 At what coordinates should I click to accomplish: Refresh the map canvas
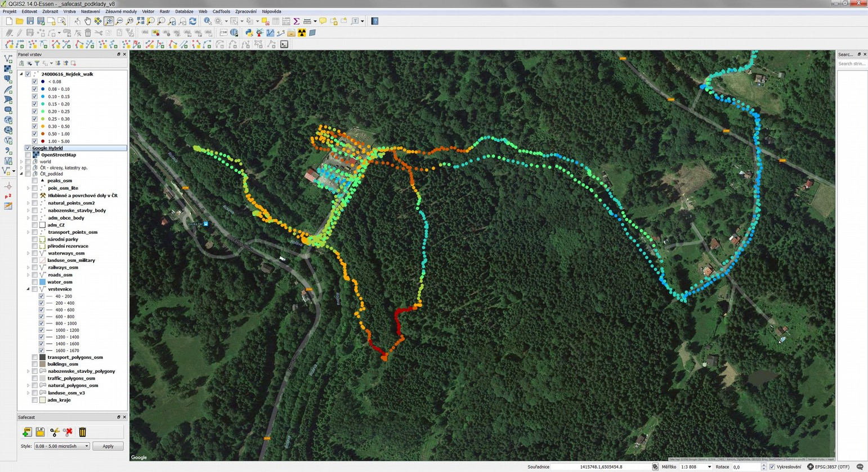(193, 21)
